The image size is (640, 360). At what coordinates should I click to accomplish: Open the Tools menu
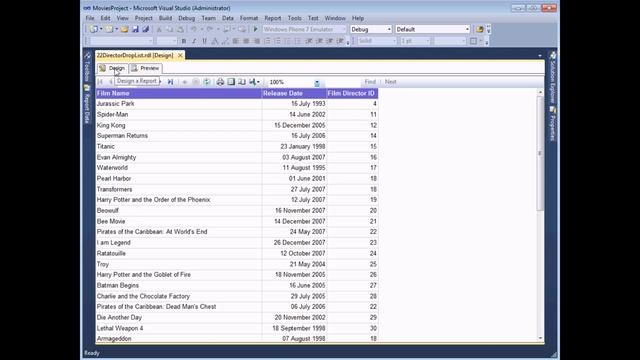coord(294,18)
